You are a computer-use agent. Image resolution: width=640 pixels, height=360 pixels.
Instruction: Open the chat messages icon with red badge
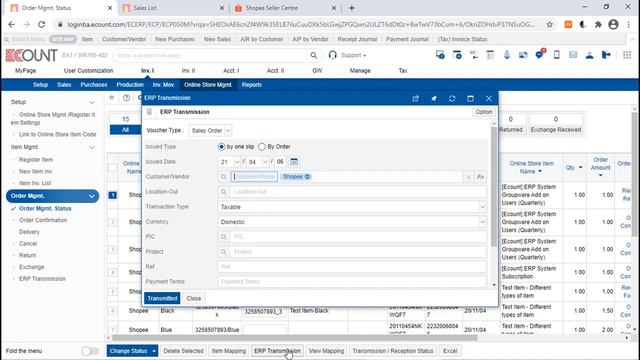pos(540,54)
